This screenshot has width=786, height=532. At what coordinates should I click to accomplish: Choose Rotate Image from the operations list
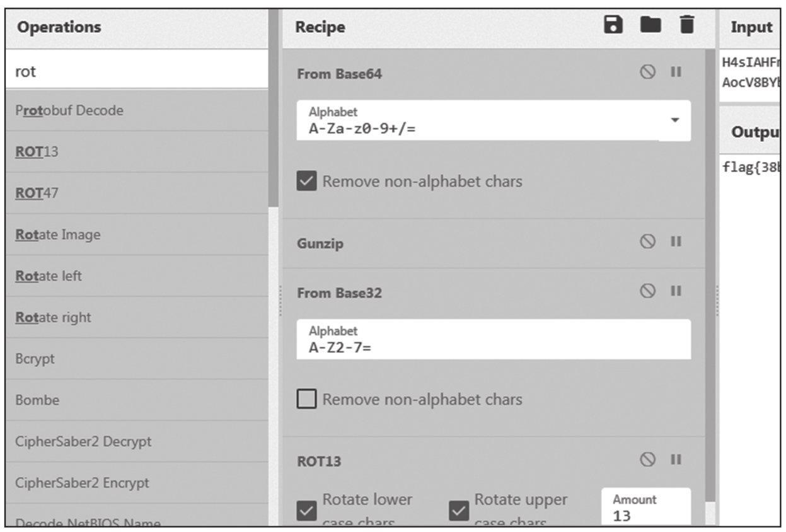tap(57, 234)
